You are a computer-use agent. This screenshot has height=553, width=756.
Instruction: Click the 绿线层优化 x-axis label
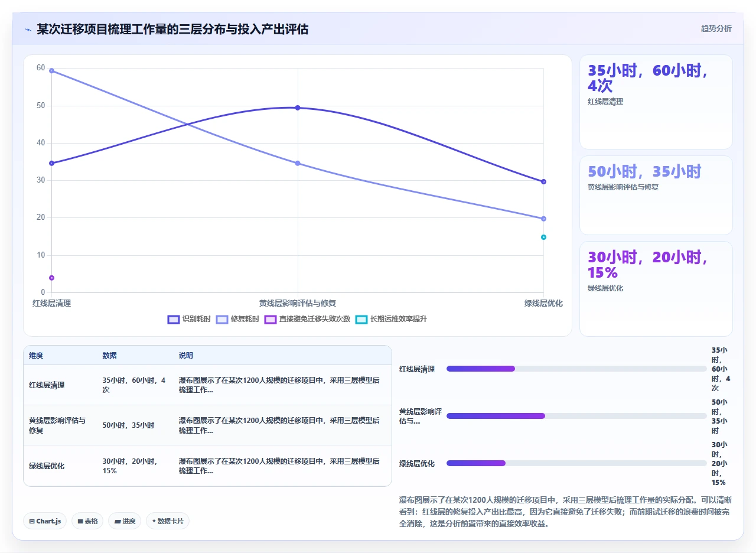543,303
